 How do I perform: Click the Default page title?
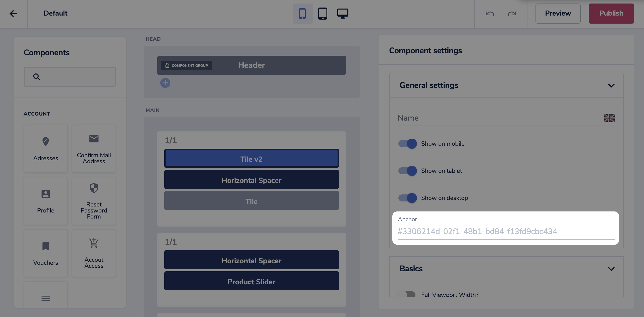click(x=56, y=13)
